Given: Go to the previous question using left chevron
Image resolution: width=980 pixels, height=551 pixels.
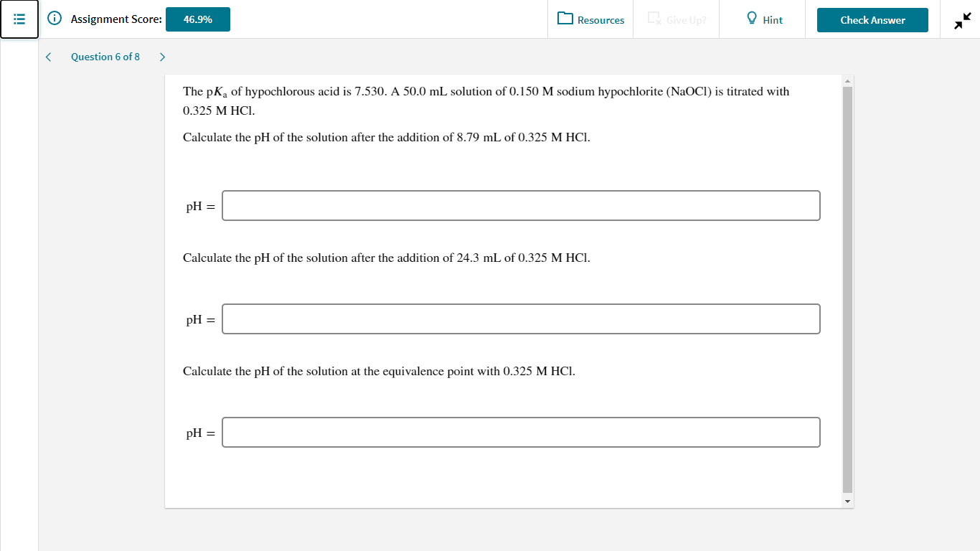Looking at the screenshot, I should [48, 56].
